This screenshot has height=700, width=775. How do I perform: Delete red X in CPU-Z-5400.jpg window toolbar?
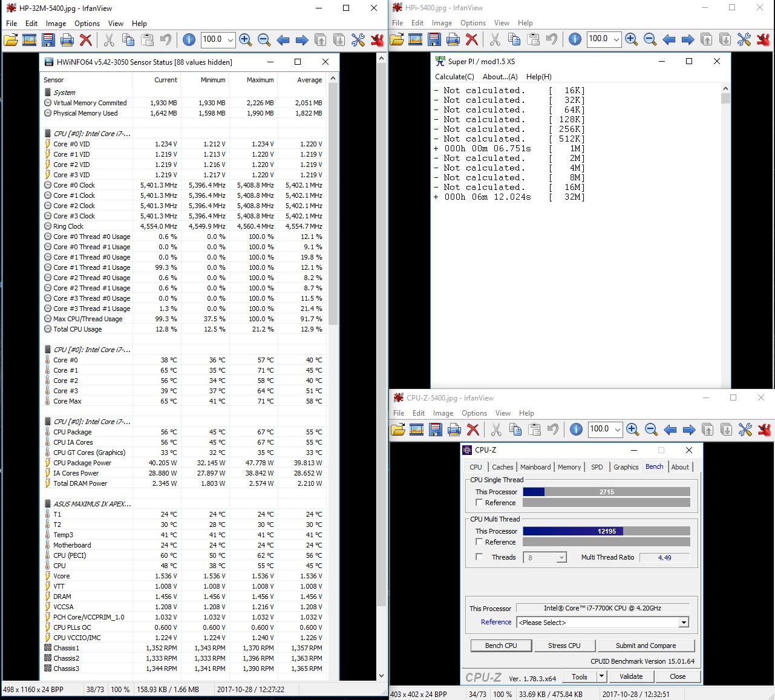click(x=473, y=430)
